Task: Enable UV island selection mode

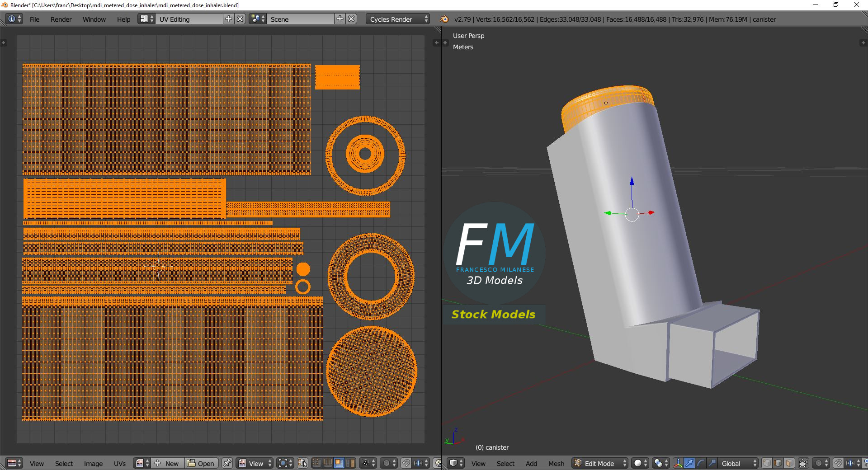Action: (350, 463)
